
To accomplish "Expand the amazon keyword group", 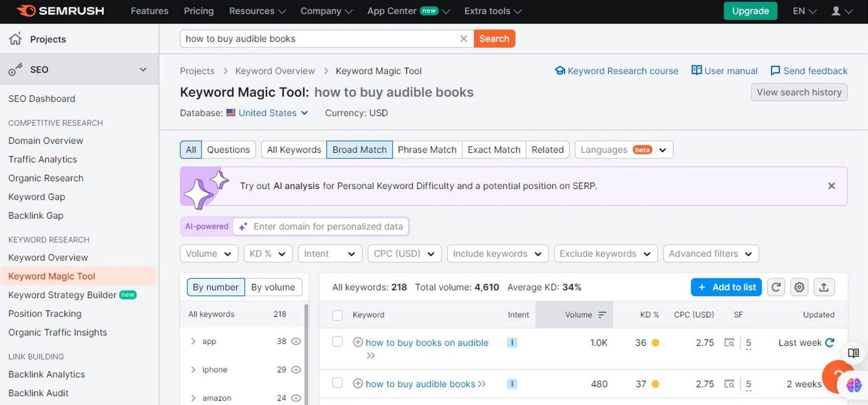I will [x=193, y=398].
